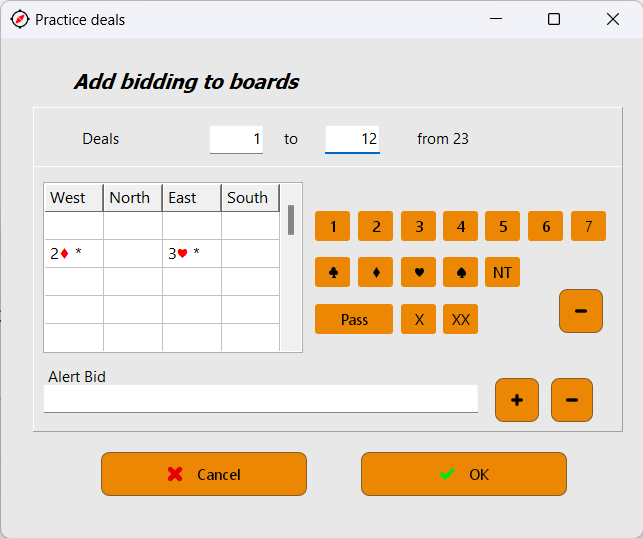Select the clubs suit button
The height and width of the screenshot is (538, 643).
click(x=332, y=272)
